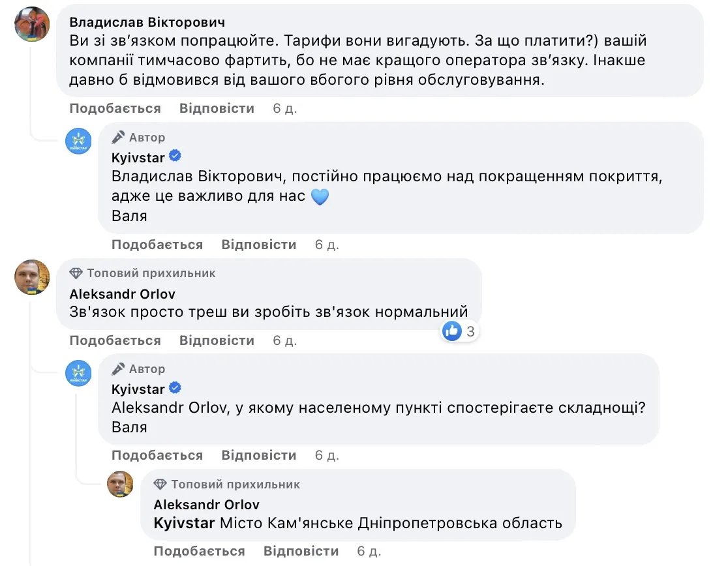This screenshot has width=728, height=566.
Task: Click the blue like reaction icon
Action: [x=452, y=331]
